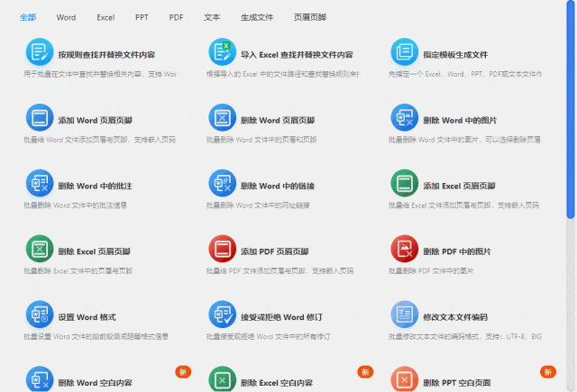Click the green 添加 Excel 页眉页脚 icon
Image resolution: width=577 pixels, height=392 pixels.
coord(405,183)
